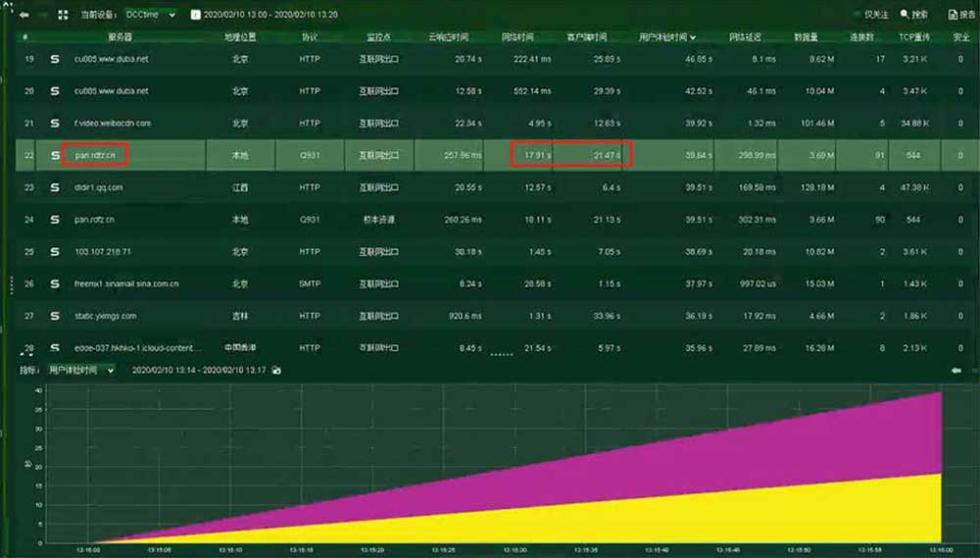Screen dimensions: 980x558
Task: Select the pan.rdfz.cn server in row 22
Action: 95,155
